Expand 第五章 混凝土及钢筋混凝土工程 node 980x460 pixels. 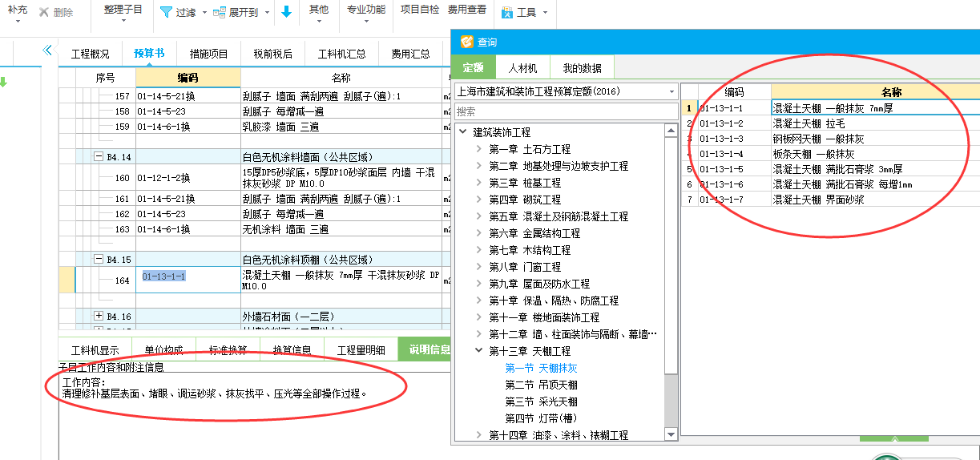point(479,216)
